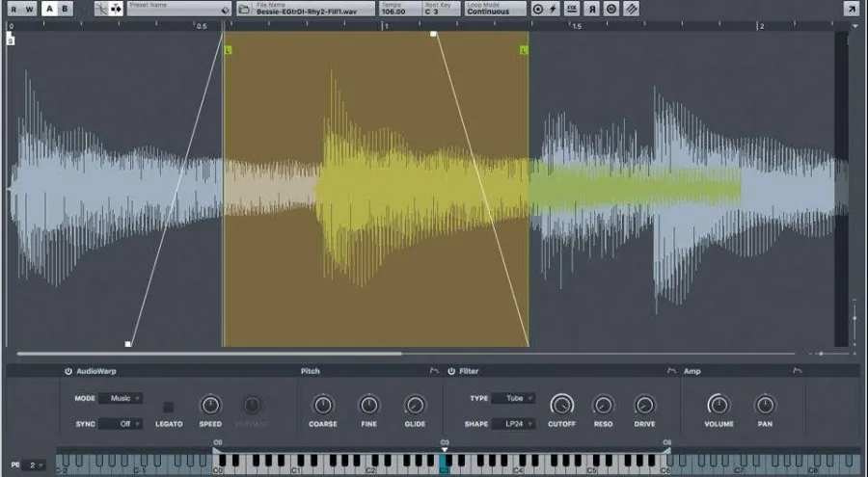This screenshot has height=477, width=868.
Task: Open the import audio file folder icon
Action: pyautogui.click(x=244, y=9)
